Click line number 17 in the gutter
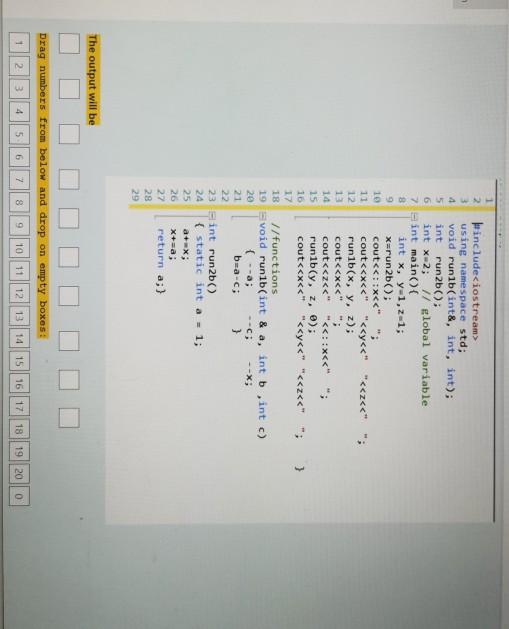 pyautogui.click(x=287, y=196)
